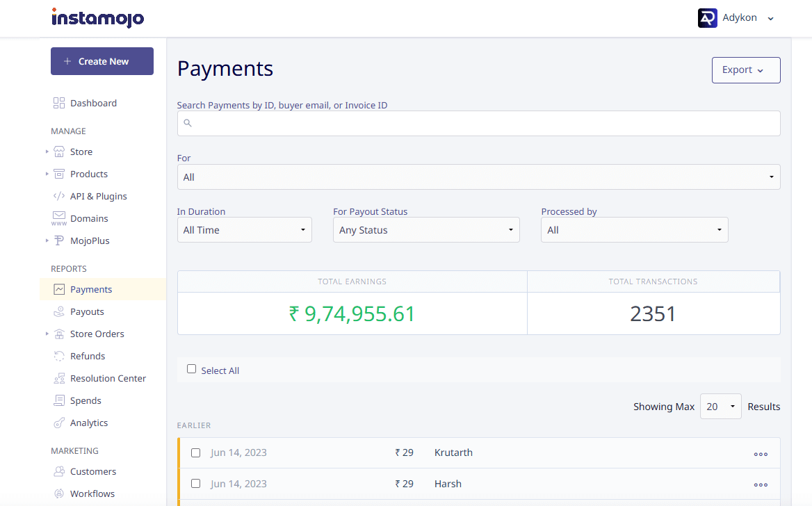Image resolution: width=812 pixels, height=506 pixels.
Task: Tick the checkbox for Harsh's payment
Action: (x=195, y=483)
